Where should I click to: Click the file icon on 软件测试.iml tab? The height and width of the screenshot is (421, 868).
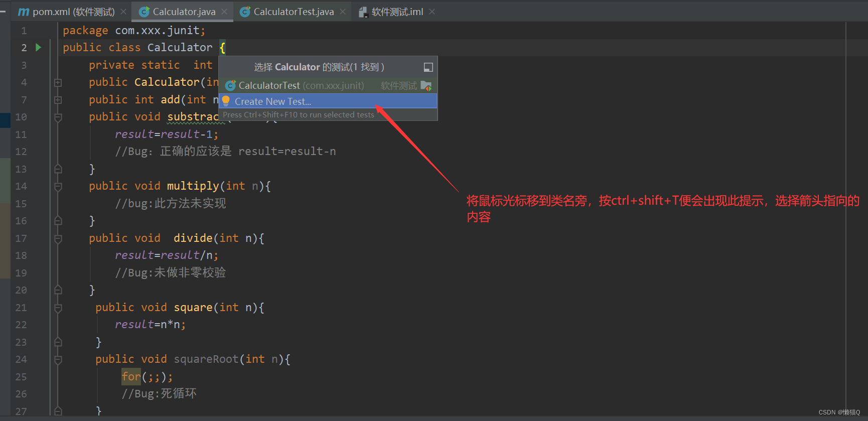click(363, 12)
